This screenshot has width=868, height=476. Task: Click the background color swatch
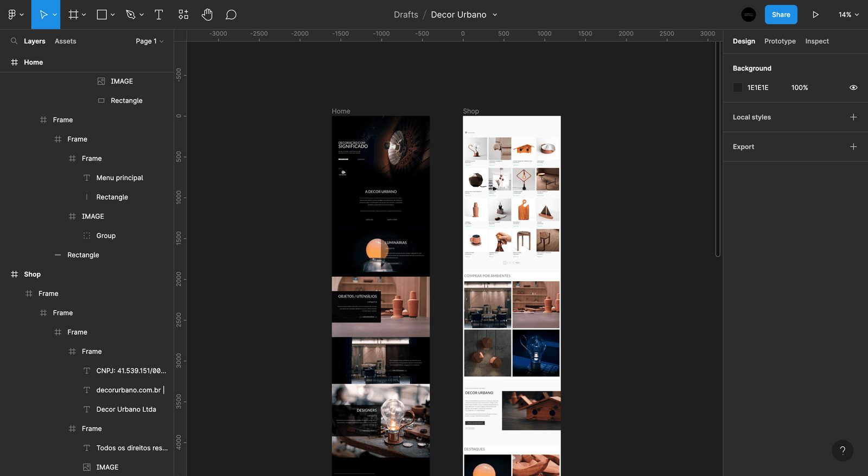pyautogui.click(x=738, y=87)
